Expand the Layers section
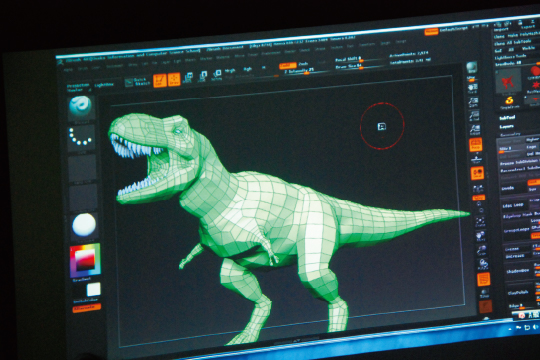 pyautogui.click(x=507, y=127)
